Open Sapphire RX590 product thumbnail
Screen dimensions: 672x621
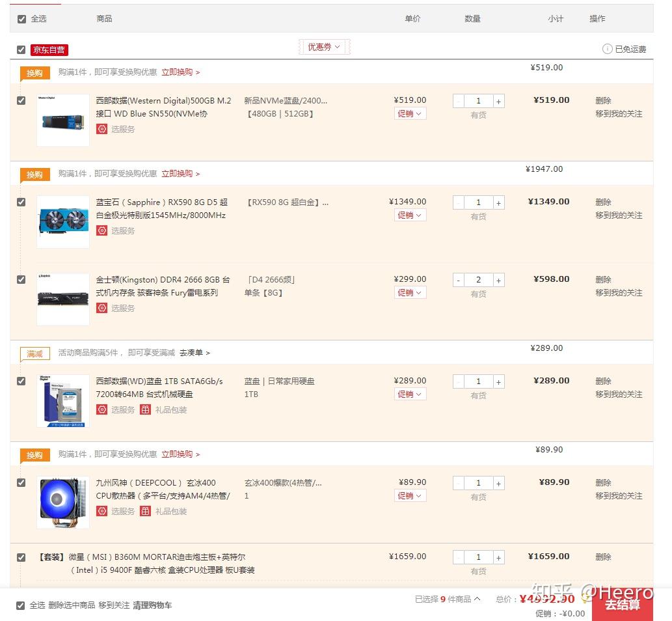(63, 222)
